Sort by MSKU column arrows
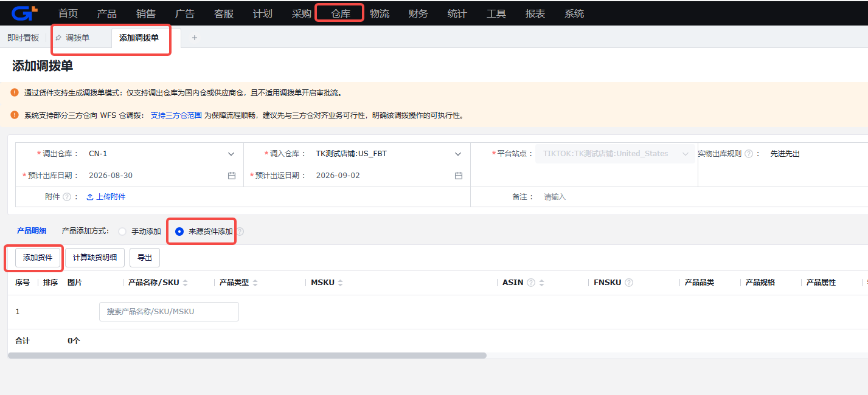The height and width of the screenshot is (395, 868). pyautogui.click(x=341, y=283)
